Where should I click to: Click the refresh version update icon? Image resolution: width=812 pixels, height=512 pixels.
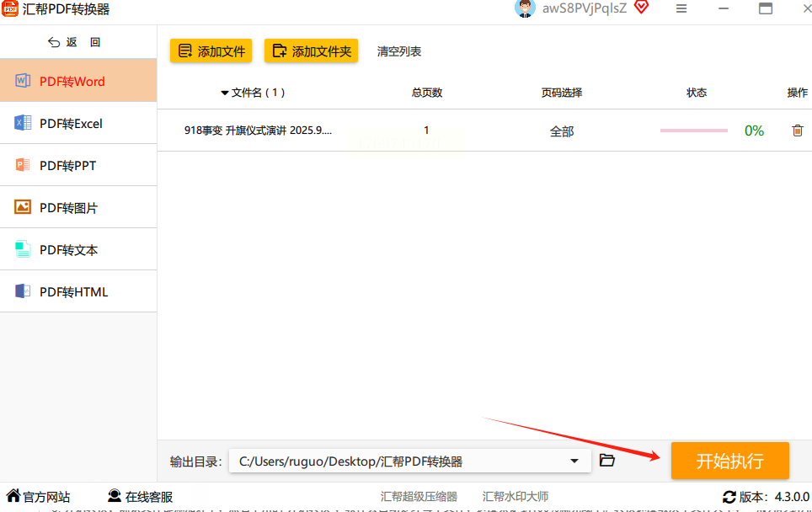729,497
